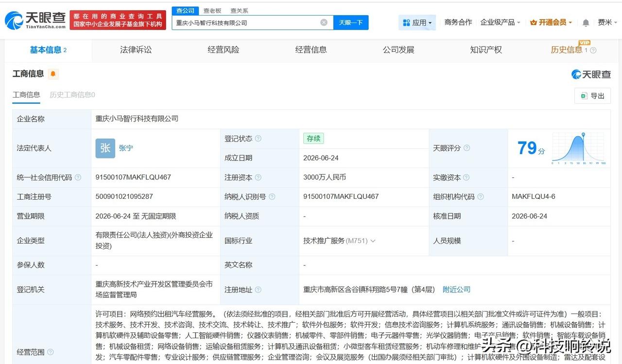Screen dimensions: 622x364
Task: Click the help icon beside 实缴资本
Action: click(x=466, y=177)
